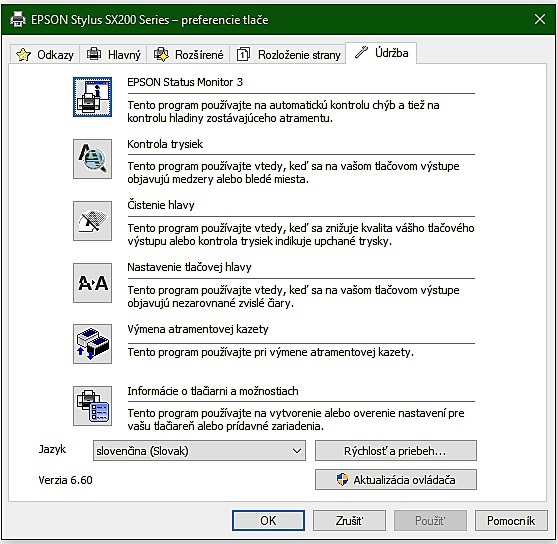Click the printer icon on the Hlavný tab
This screenshot has height=544, width=558.
[x=94, y=54]
